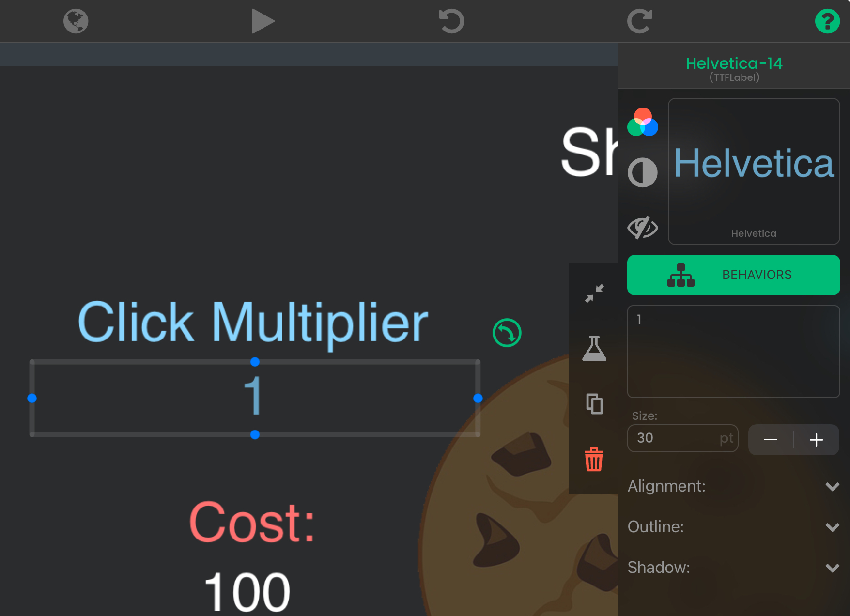Image resolution: width=850 pixels, height=616 pixels.
Task: Expand the Shadow section
Action: click(733, 568)
